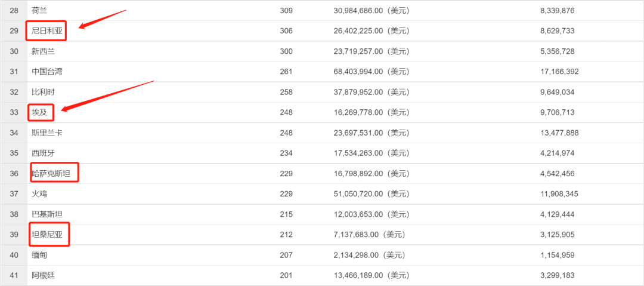The height and width of the screenshot is (286, 644).
Task: Click the 荷兰 country name
Action: (39, 11)
